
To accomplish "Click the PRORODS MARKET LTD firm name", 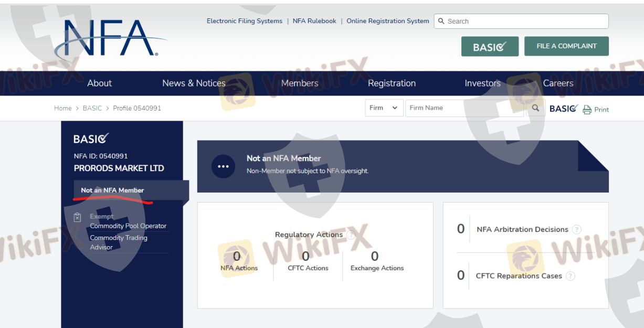I will [119, 168].
